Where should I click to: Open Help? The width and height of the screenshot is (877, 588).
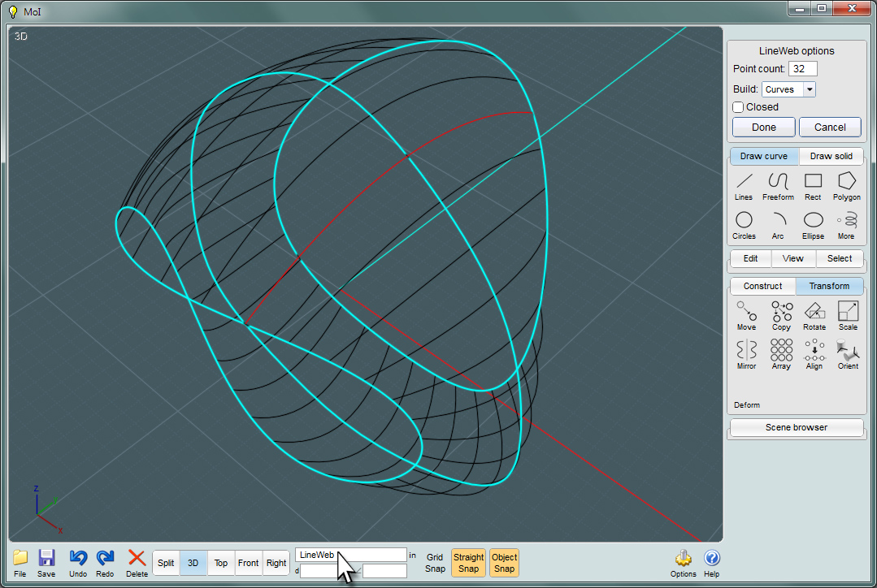click(x=711, y=563)
